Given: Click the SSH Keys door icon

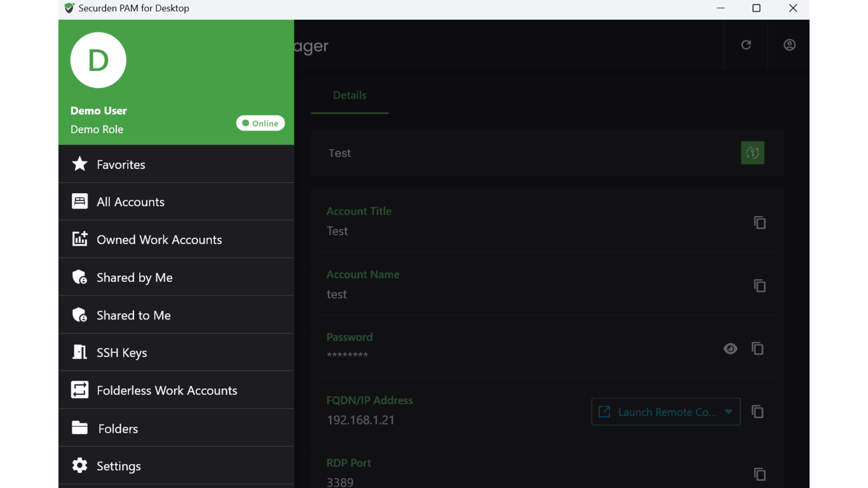Looking at the screenshot, I should tap(79, 352).
